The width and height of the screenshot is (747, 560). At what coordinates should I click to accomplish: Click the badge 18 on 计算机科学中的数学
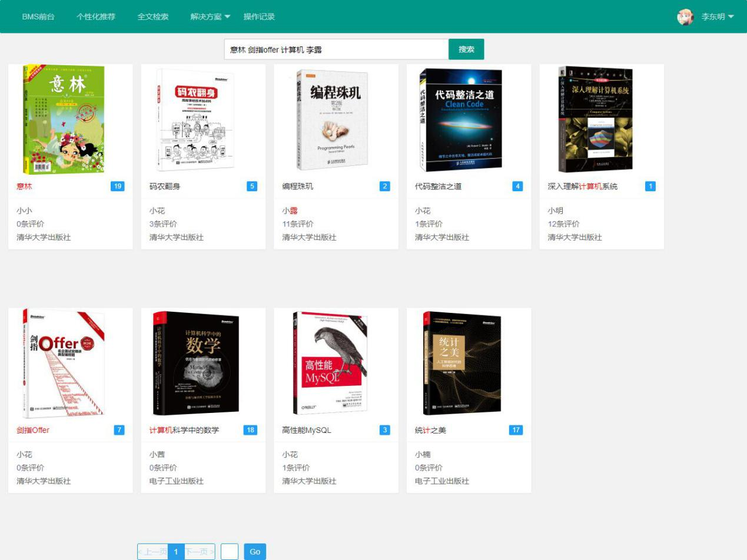[x=250, y=430]
